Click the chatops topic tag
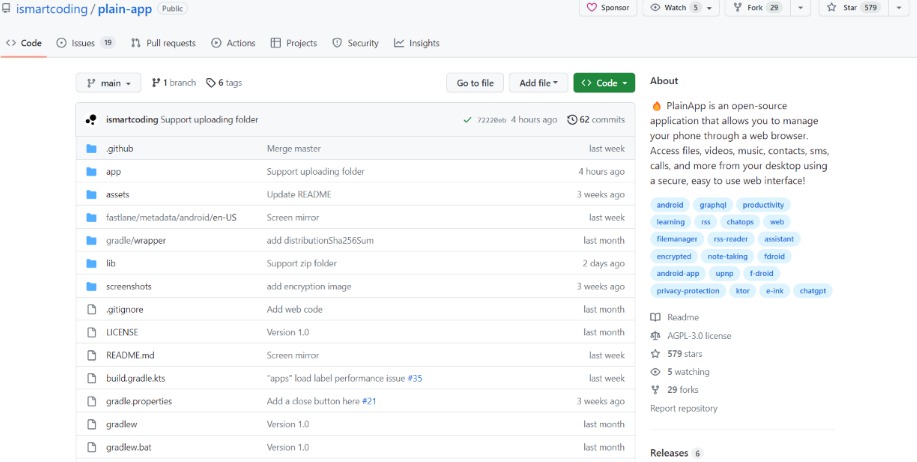Screen dimensions: 917x462 click(740, 222)
